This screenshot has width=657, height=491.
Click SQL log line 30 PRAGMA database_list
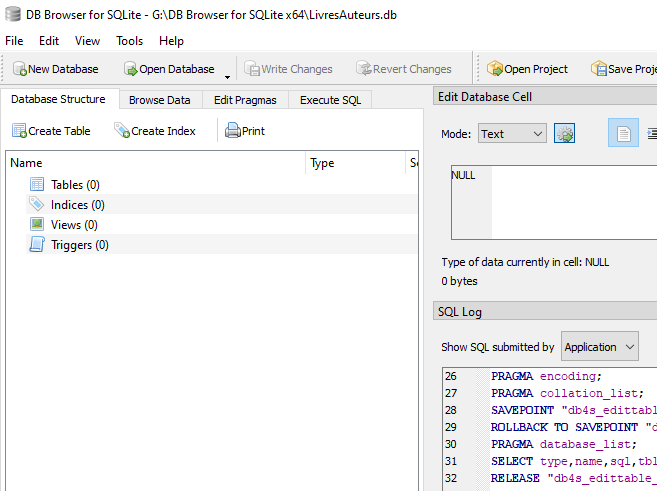[x=564, y=444]
